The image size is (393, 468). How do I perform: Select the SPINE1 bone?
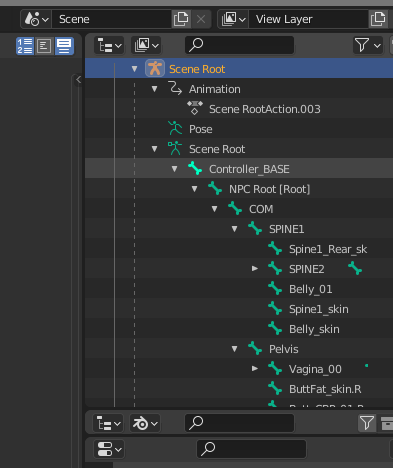(x=286, y=229)
